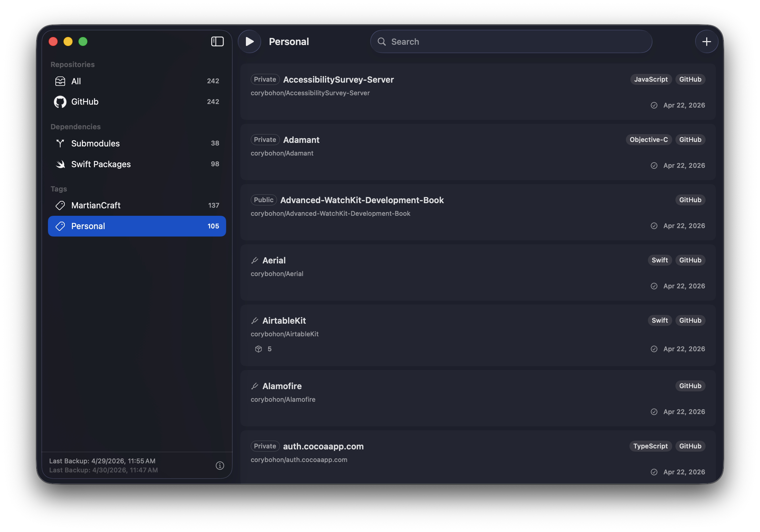This screenshot has width=760, height=532.
Task: Click GitHub tag on Adamant row
Action: tap(690, 140)
